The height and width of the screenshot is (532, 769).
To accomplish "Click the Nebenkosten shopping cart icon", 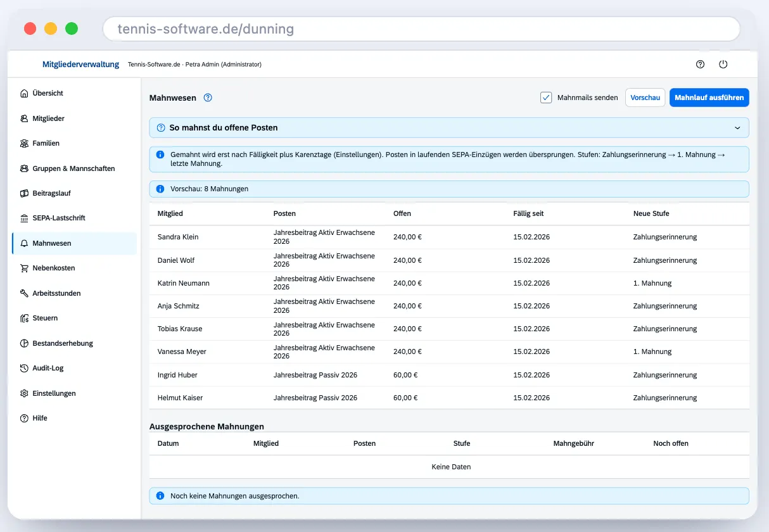I will 25,268.
